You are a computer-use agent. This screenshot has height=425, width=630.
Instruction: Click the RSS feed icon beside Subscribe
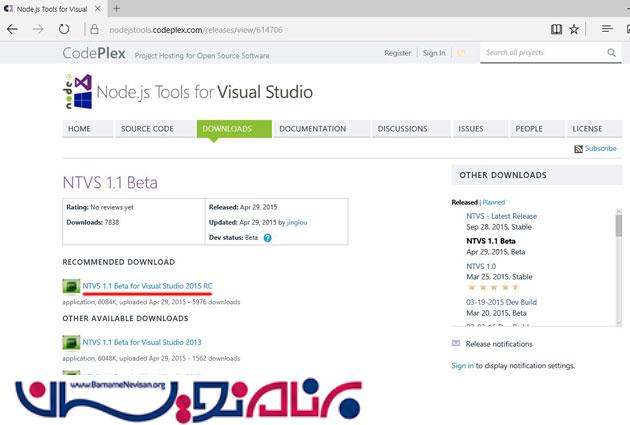click(x=578, y=149)
